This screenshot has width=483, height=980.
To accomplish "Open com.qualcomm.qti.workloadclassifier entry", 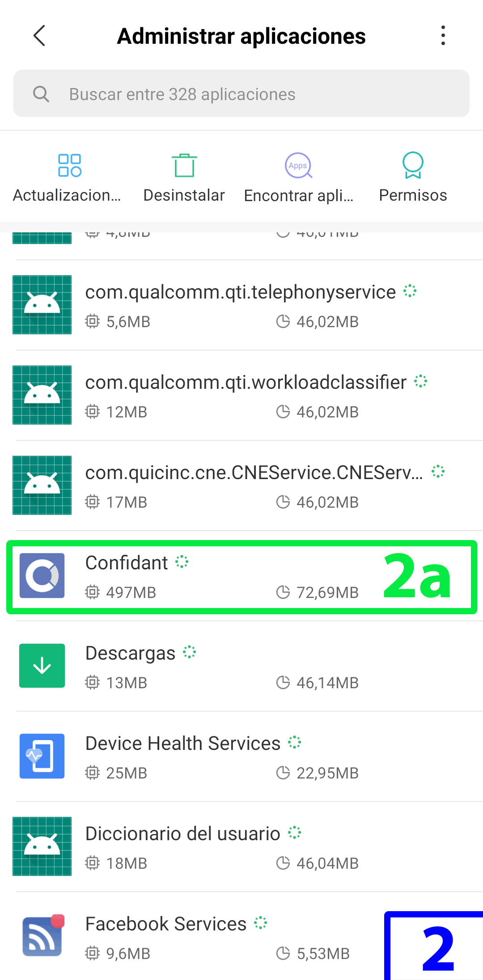I will pos(241,396).
